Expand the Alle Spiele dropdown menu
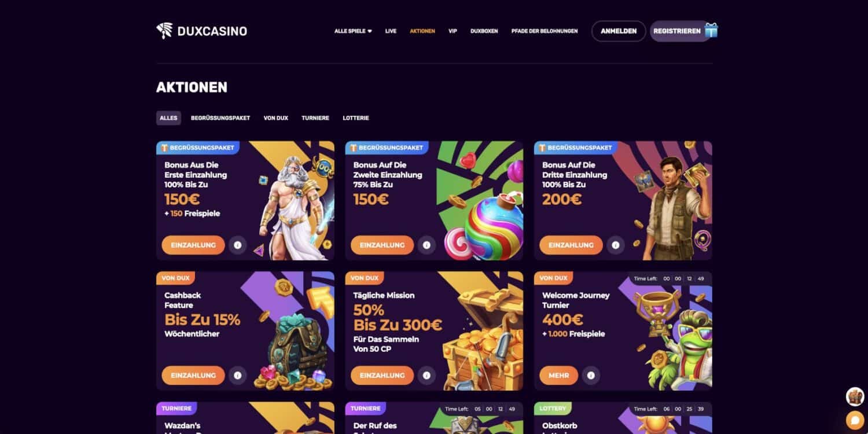 click(353, 31)
